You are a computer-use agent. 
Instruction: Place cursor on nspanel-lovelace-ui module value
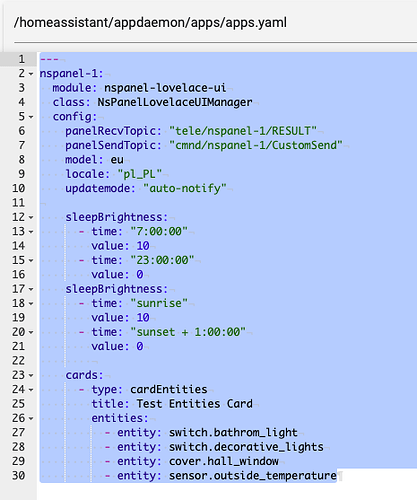pos(165,88)
